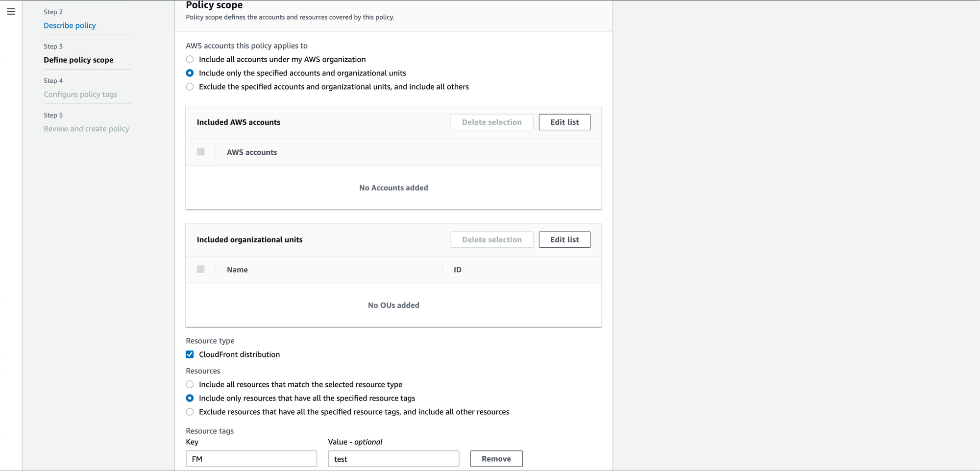The image size is (980, 471).
Task: Select Include only the specified accounts option
Action: (190, 73)
